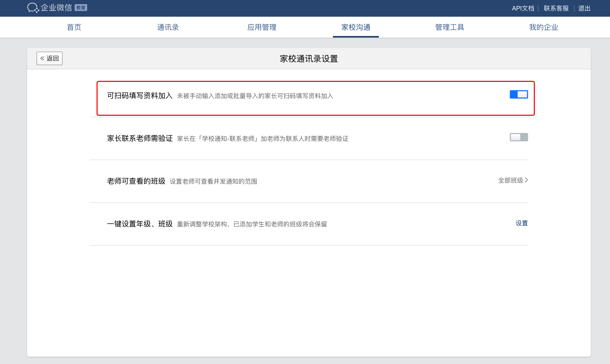Screen dimensions: 610x364
Task: Click the double-chevron 返回 back button
Action: pyautogui.click(x=50, y=58)
